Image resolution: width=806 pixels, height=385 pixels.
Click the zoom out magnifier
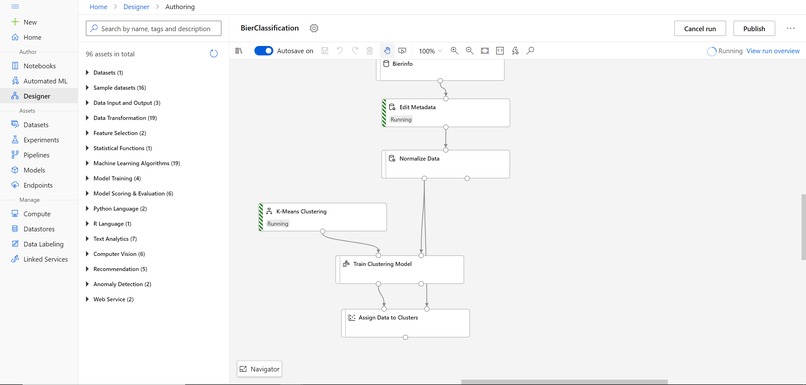point(469,51)
